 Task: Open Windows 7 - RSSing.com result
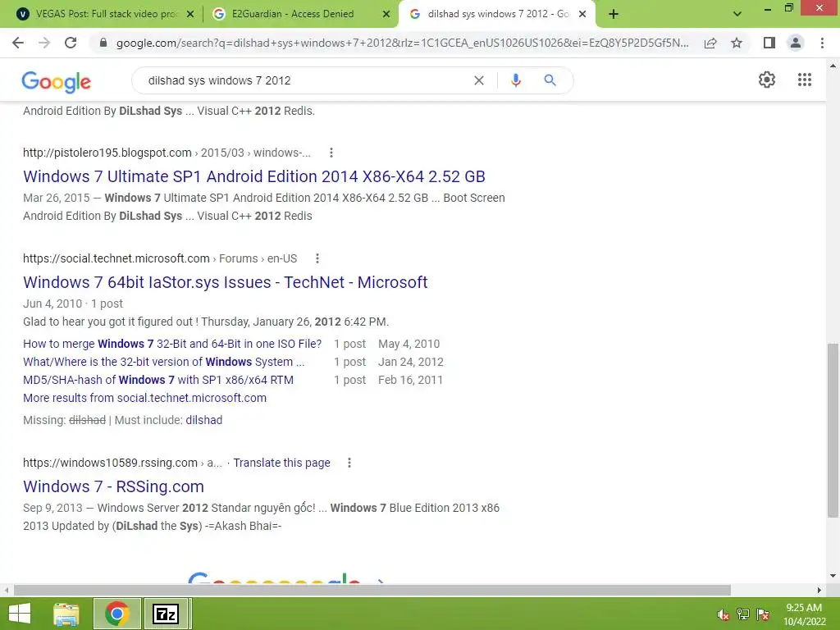click(x=113, y=486)
